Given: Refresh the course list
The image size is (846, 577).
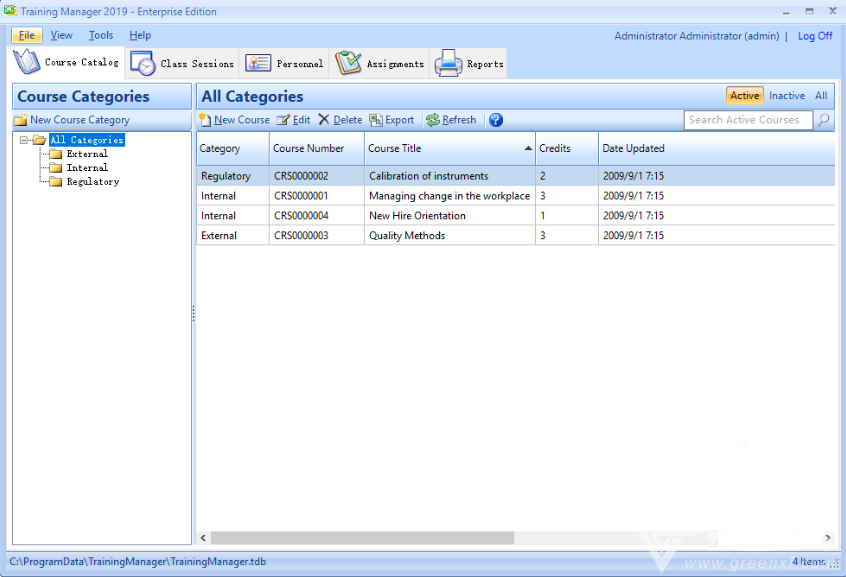Looking at the screenshot, I should click(433, 120).
